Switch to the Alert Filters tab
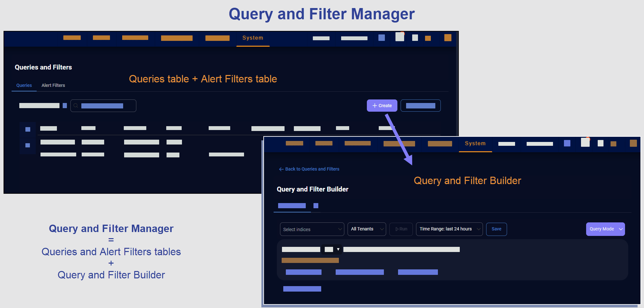Screen dimensions: 644x308 pos(53,85)
